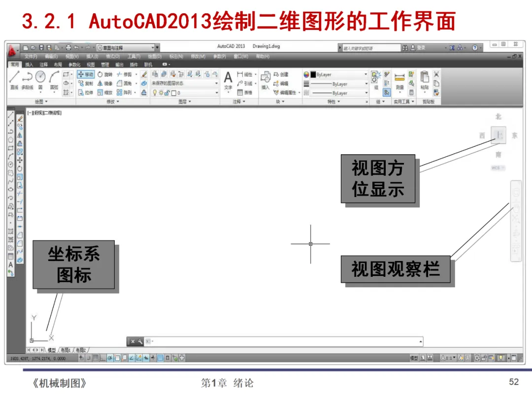Image resolution: width=532 pixels, height=399 pixels.
Task: Activate the 阵列 (Array) command
Action: tap(124, 92)
